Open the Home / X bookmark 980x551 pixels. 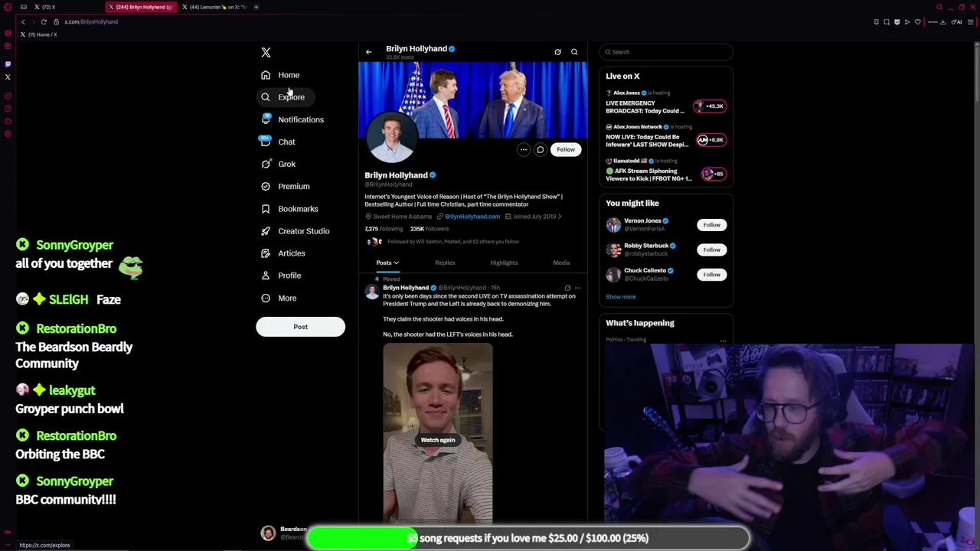tap(38, 34)
